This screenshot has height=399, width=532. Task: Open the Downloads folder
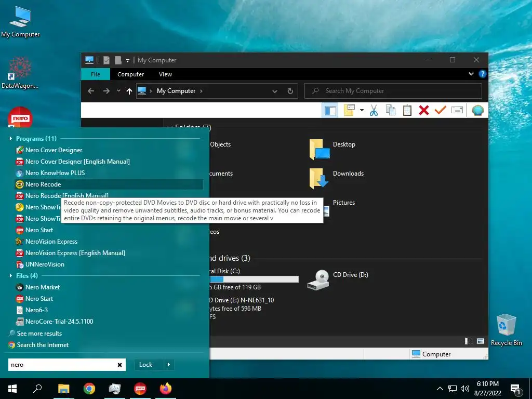click(x=336, y=178)
